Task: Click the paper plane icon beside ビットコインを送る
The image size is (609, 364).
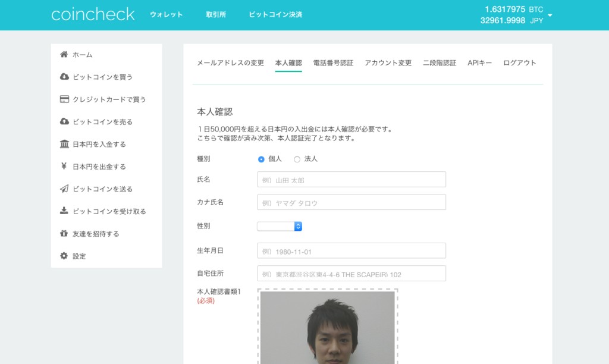Action: coord(64,189)
